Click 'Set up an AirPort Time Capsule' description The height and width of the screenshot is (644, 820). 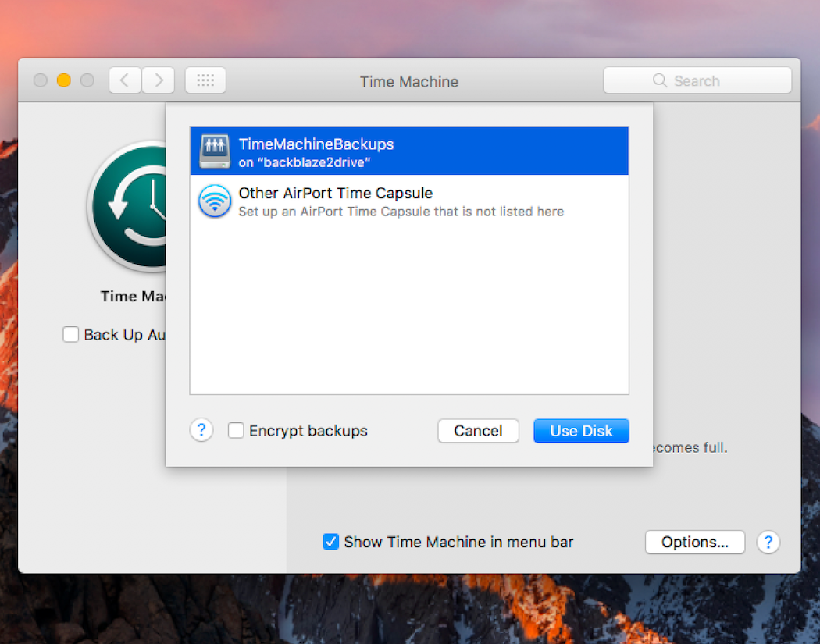click(x=401, y=212)
